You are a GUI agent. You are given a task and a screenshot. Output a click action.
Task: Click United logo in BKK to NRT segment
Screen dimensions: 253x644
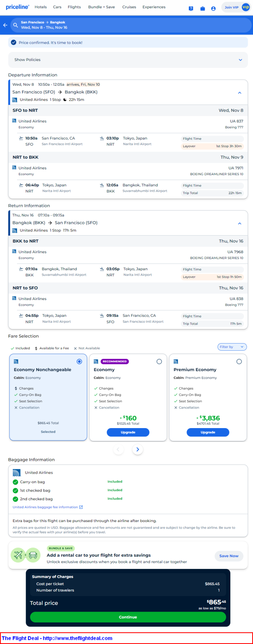tap(14, 251)
